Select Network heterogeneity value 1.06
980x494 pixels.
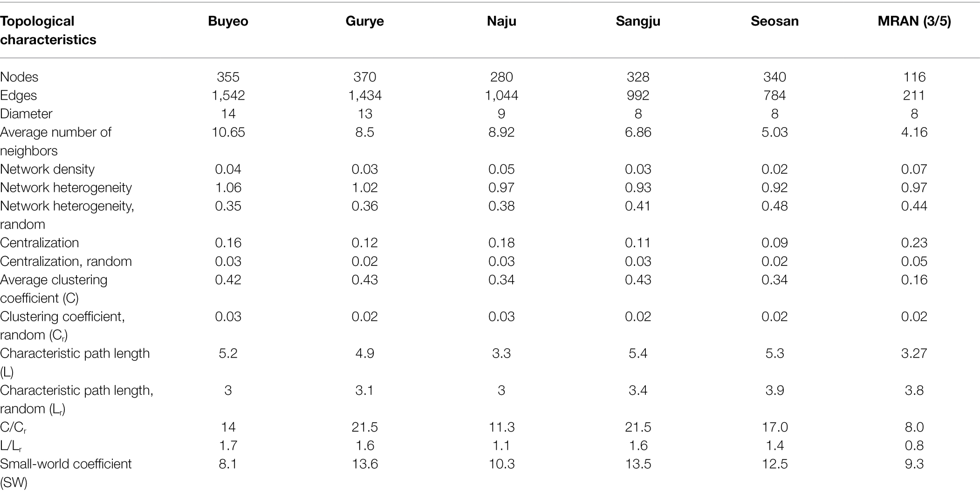[x=228, y=188]
